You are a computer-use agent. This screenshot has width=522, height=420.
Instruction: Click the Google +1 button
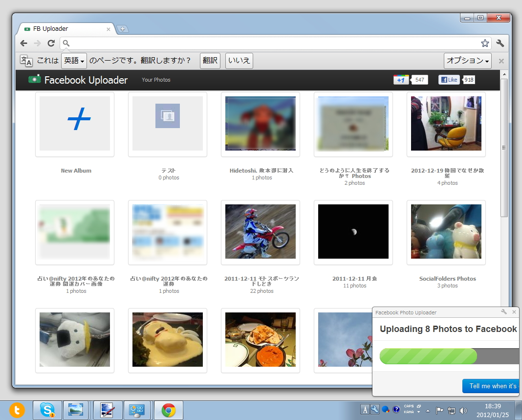point(401,80)
